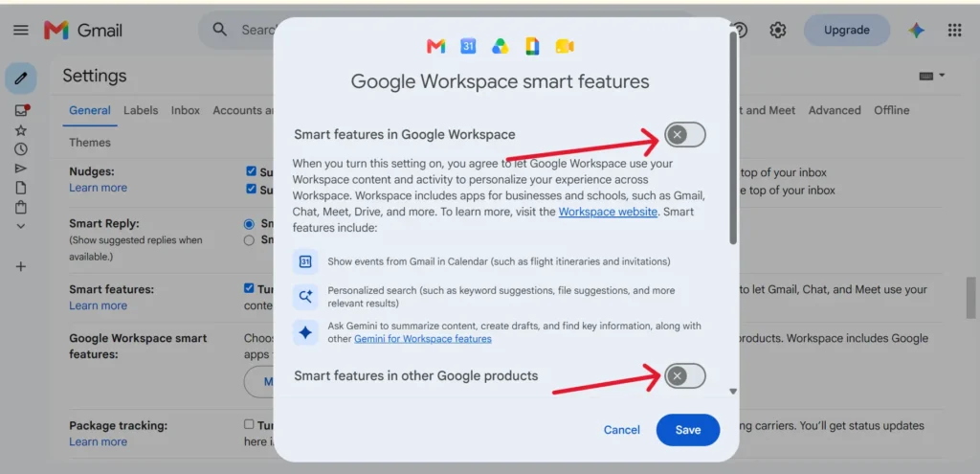Open the Themes settings tab
The width and height of the screenshot is (980, 474).
(x=89, y=143)
